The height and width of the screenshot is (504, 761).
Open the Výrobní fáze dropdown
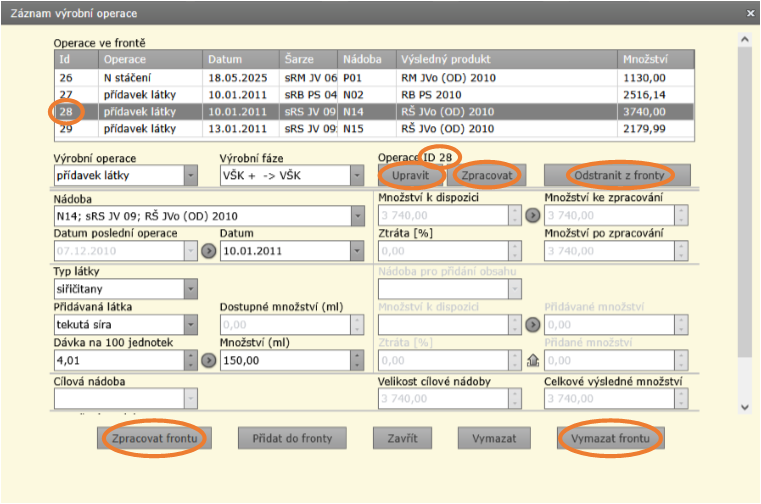coord(357,176)
